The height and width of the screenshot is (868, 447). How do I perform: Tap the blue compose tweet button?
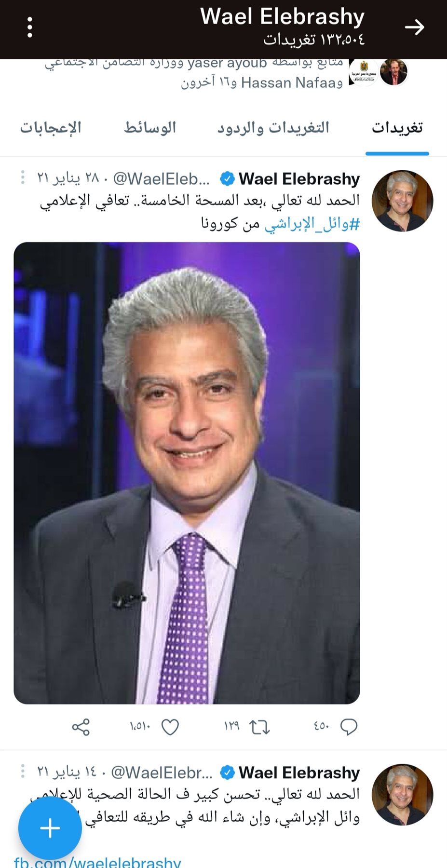(x=50, y=828)
